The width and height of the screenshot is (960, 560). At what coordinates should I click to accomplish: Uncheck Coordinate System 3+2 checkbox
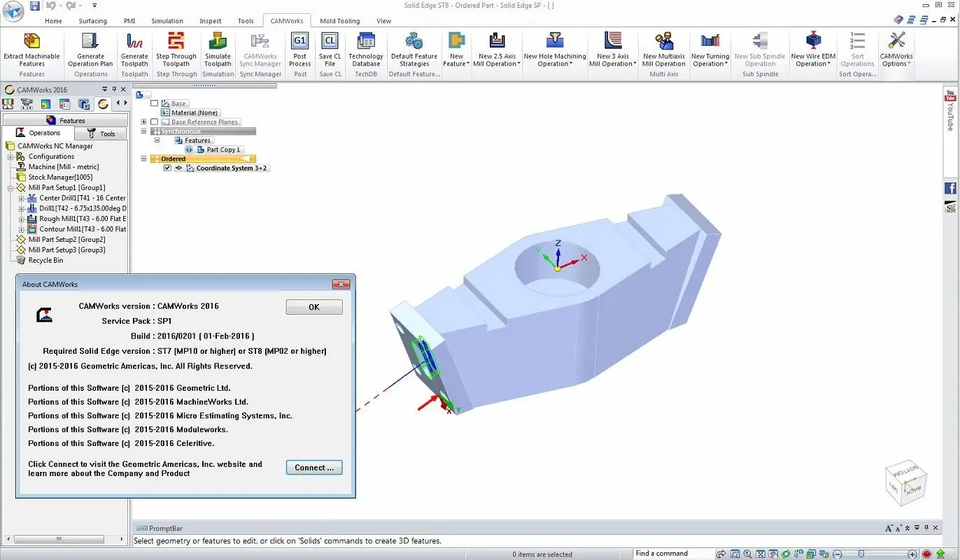[167, 168]
